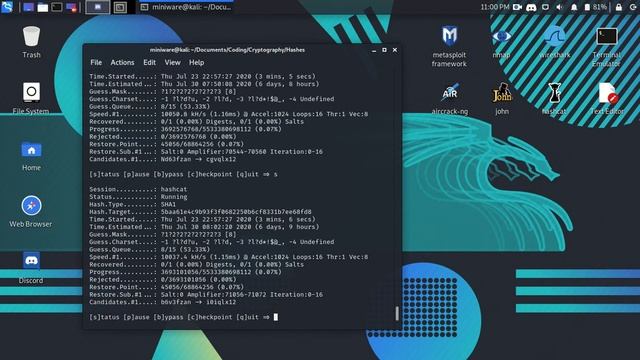Click the time estimated '(6 days, 9 hours)' line
Screen dimensions: 640x360
pyautogui.click(x=204, y=227)
